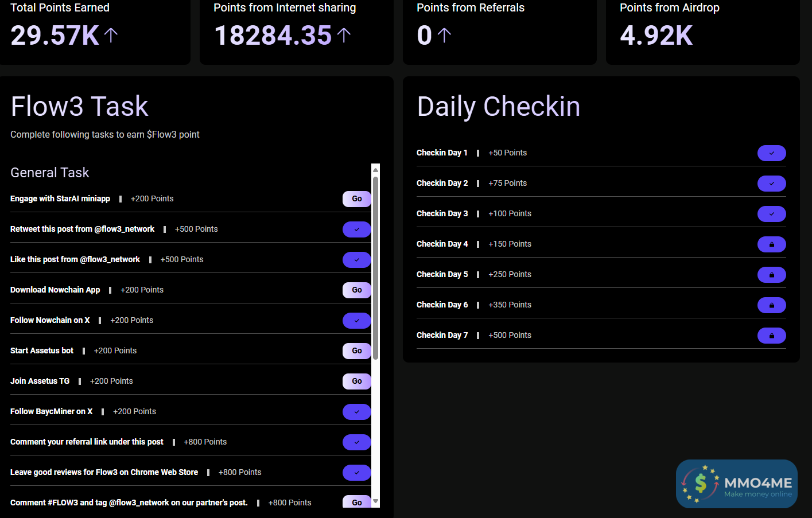Viewport: 812px width, 518px height.
Task: Click the '+150 Points' checkin reward
Action: [x=510, y=244]
